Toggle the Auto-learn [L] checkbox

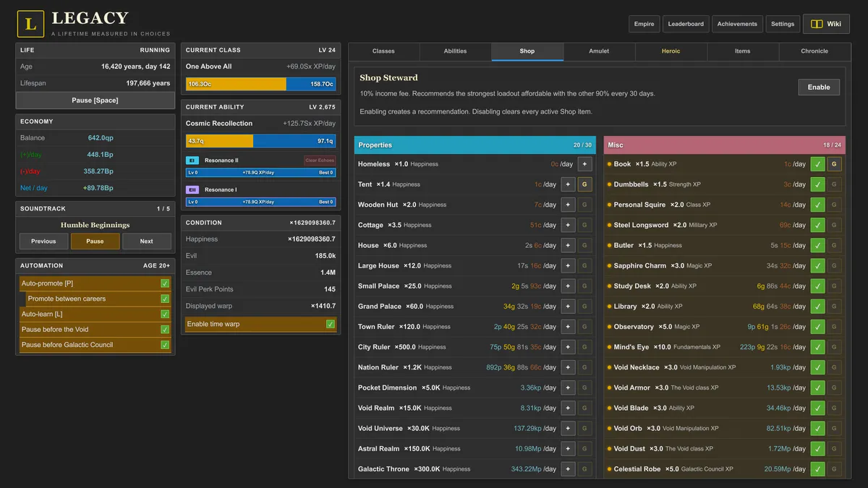[165, 314]
